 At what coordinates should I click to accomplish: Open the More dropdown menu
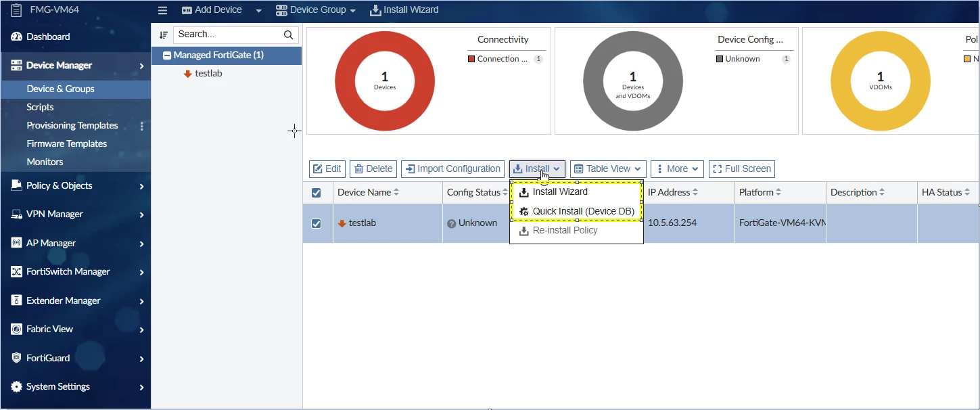(x=677, y=169)
